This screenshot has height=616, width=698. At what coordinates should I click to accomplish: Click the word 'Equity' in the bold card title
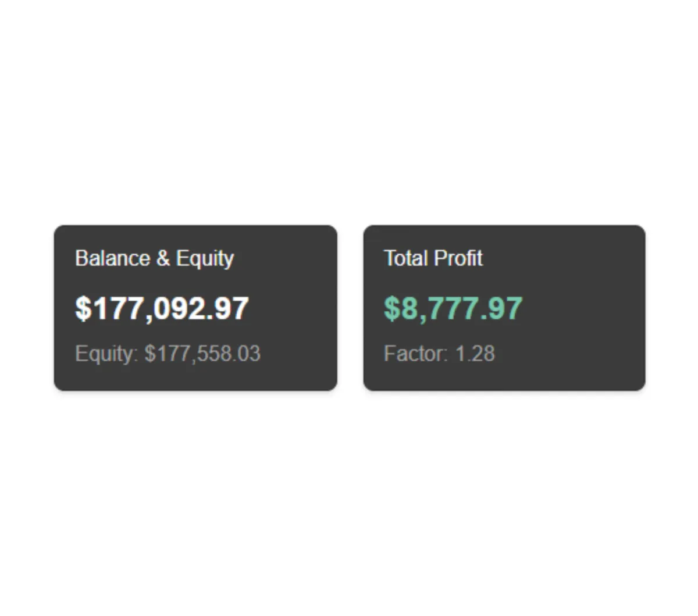[205, 258]
